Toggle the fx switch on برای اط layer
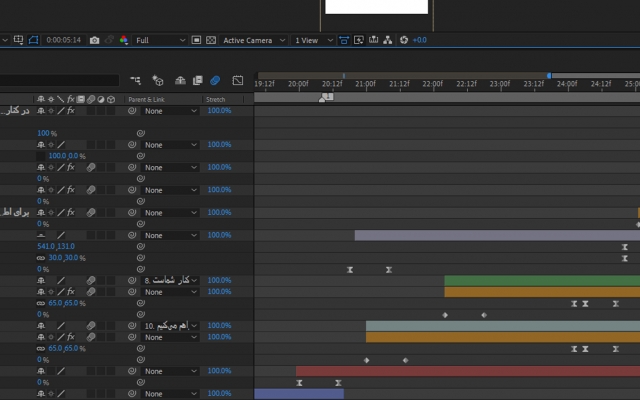The width and height of the screenshot is (640, 400). 71,212
